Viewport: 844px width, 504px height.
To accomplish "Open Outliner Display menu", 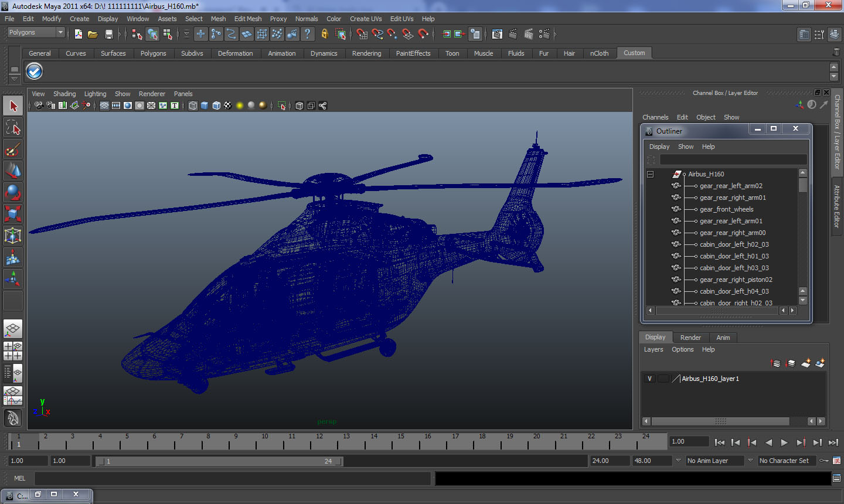I will pyautogui.click(x=659, y=147).
